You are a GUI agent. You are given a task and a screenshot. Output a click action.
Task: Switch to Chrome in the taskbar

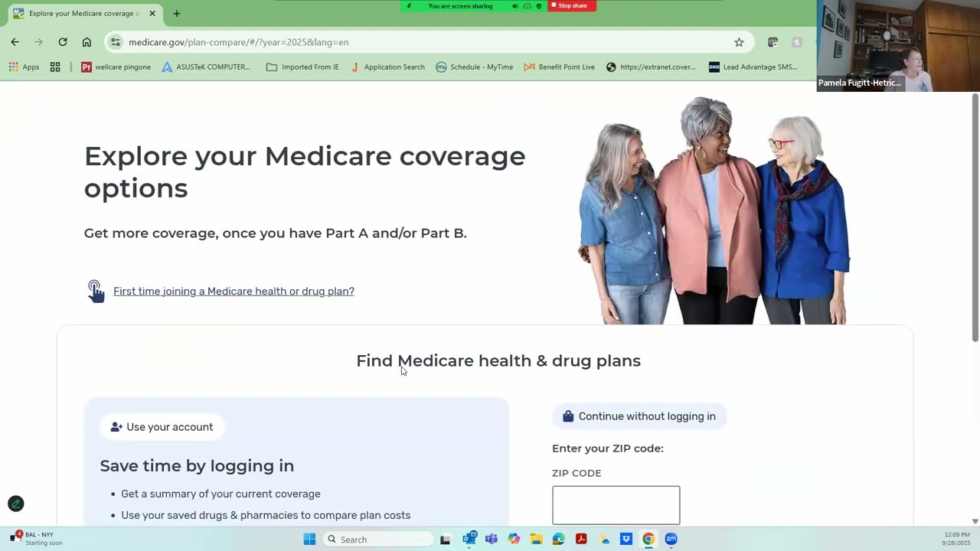[648, 540]
